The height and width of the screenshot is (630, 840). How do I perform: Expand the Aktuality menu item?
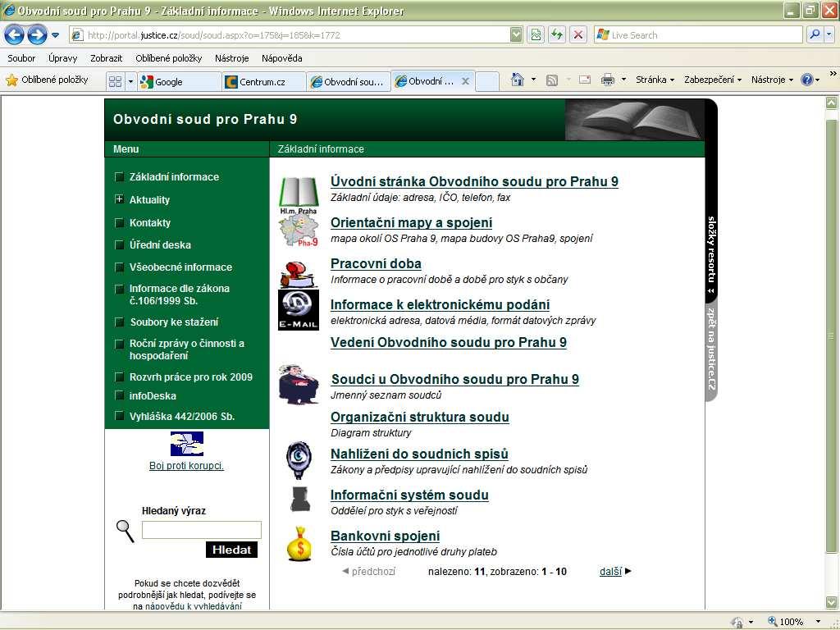point(119,199)
